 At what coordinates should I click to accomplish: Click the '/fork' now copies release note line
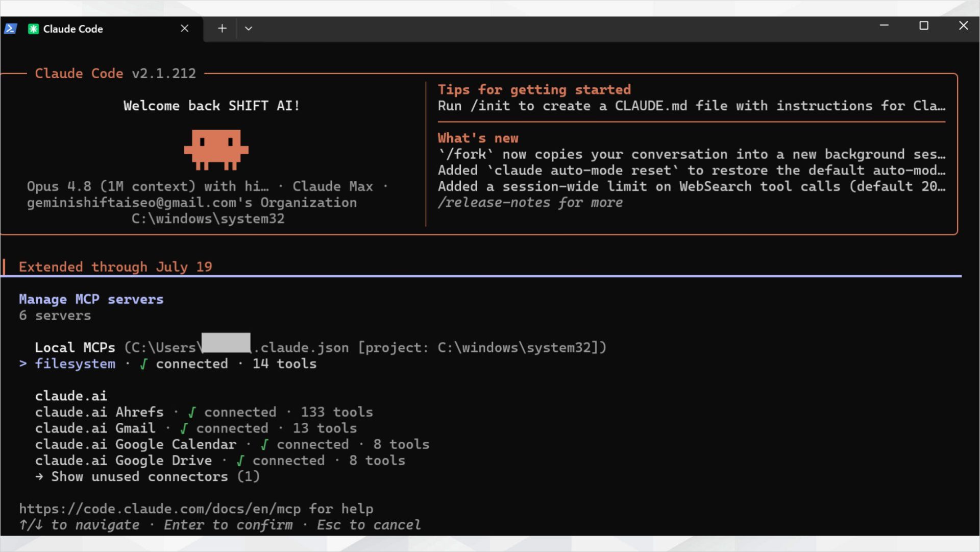coord(692,154)
